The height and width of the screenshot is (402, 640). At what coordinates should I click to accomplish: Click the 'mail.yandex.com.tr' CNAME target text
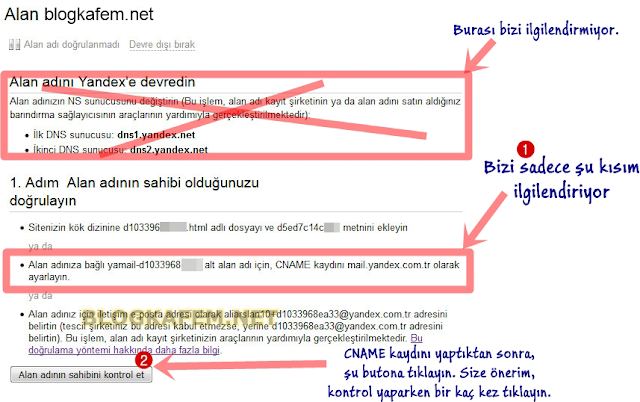click(389, 265)
